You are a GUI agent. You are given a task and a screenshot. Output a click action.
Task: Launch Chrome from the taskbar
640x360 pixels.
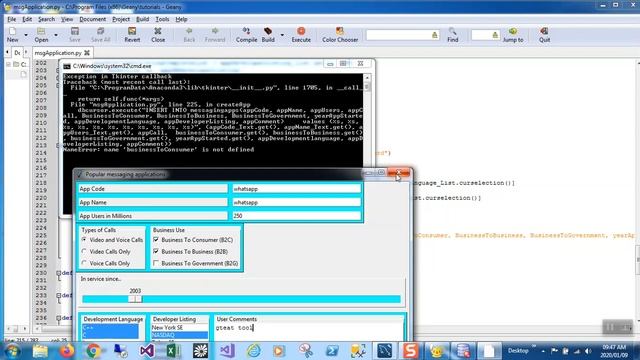[x=93, y=351]
